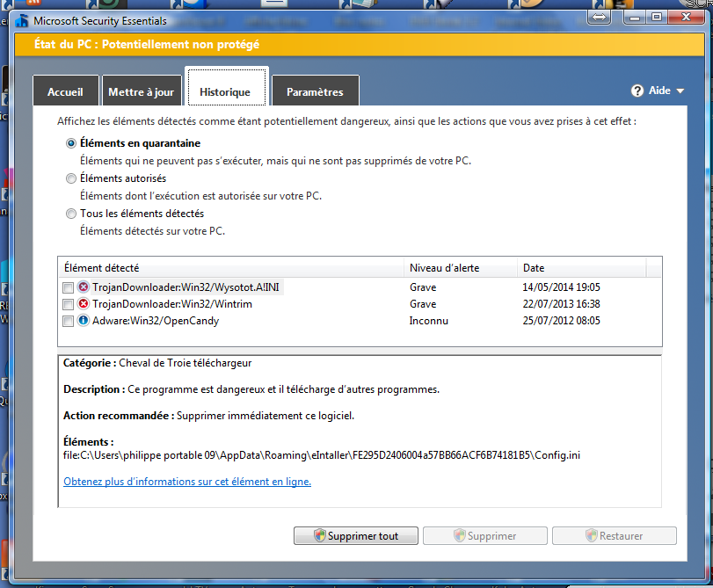The width and height of the screenshot is (713, 588).
Task: Click date 25/07/2012 08:05 cell
Action: [x=561, y=321]
